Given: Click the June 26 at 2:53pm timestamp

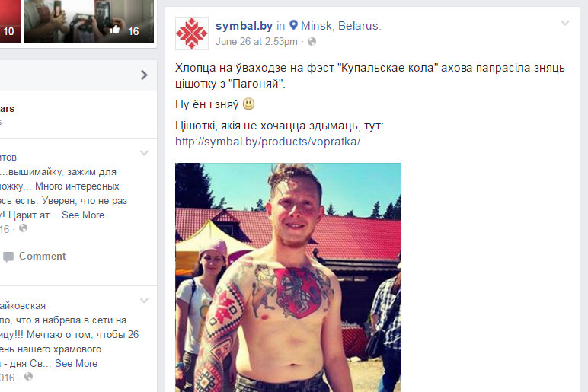Looking at the screenshot, I should (x=256, y=42).
